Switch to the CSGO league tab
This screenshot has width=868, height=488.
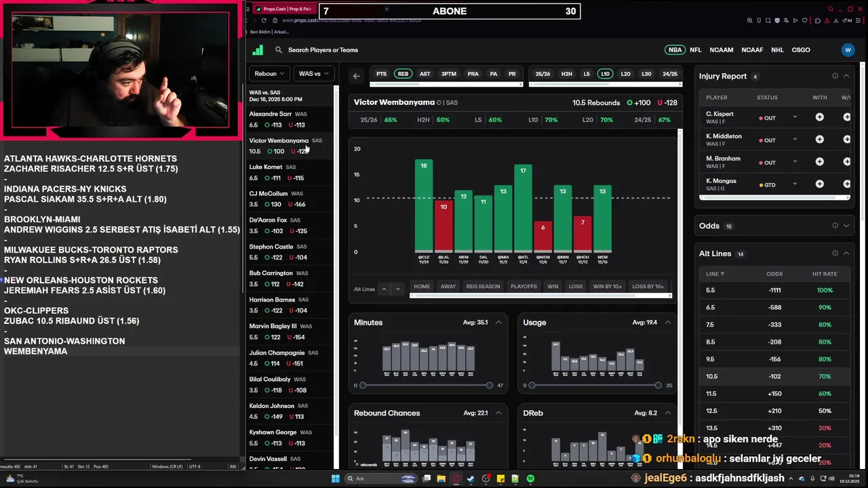[x=801, y=49]
